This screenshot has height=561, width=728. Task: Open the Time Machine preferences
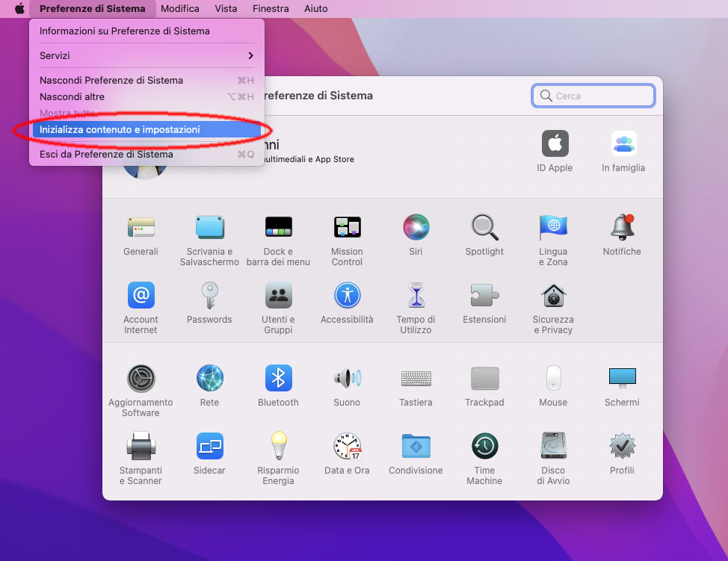coord(484,446)
